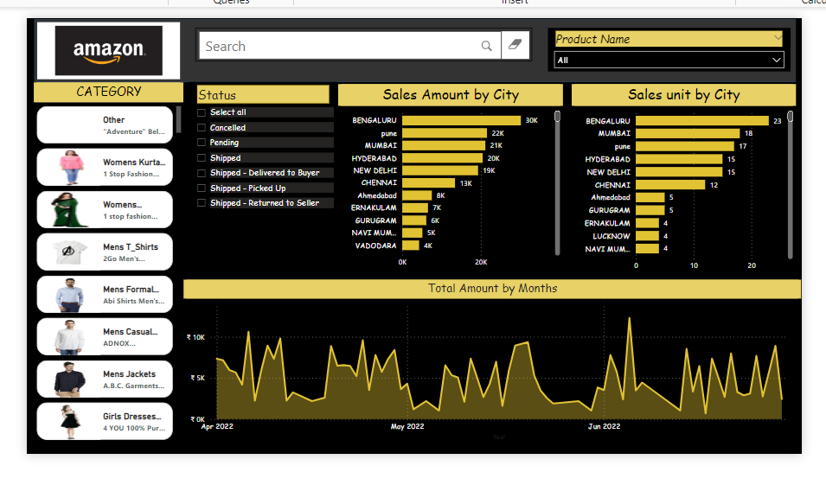The height and width of the screenshot is (504, 826).
Task: Tick the Cancelled status checkbox
Action: coord(202,128)
